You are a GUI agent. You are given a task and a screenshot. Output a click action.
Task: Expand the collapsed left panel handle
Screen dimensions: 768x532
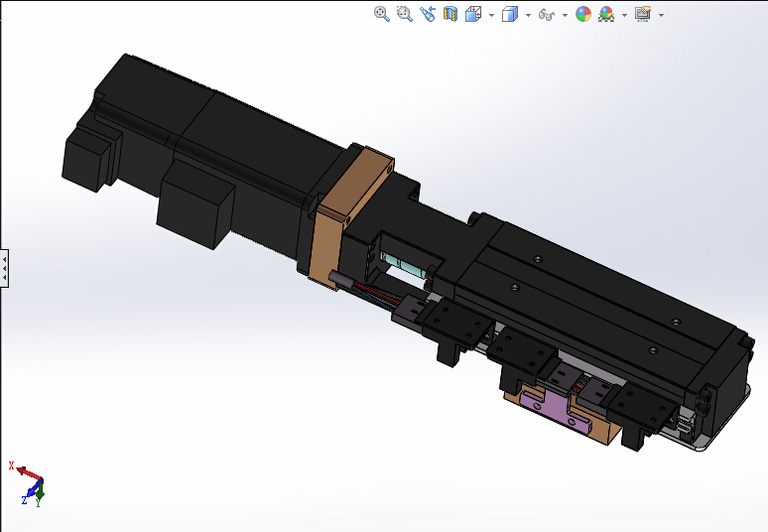pos(4,268)
